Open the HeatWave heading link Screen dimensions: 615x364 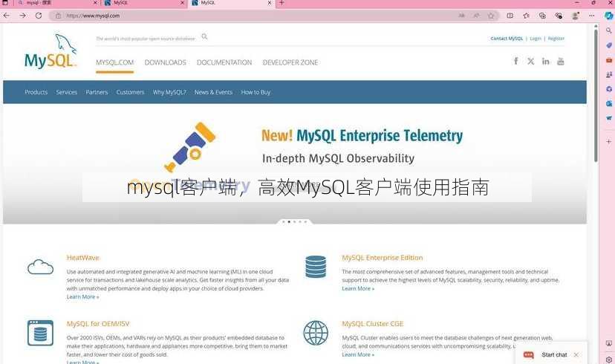(x=83, y=258)
